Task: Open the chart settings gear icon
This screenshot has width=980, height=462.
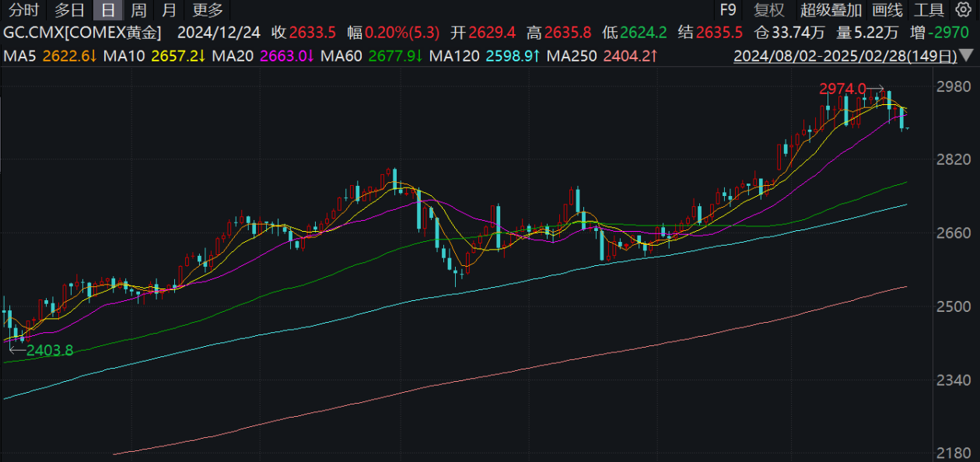Action: point(963,10)
